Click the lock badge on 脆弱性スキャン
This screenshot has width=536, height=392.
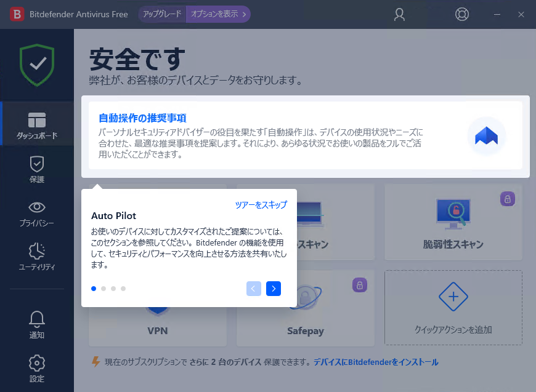pyautogui.click(x=508, y=199)
